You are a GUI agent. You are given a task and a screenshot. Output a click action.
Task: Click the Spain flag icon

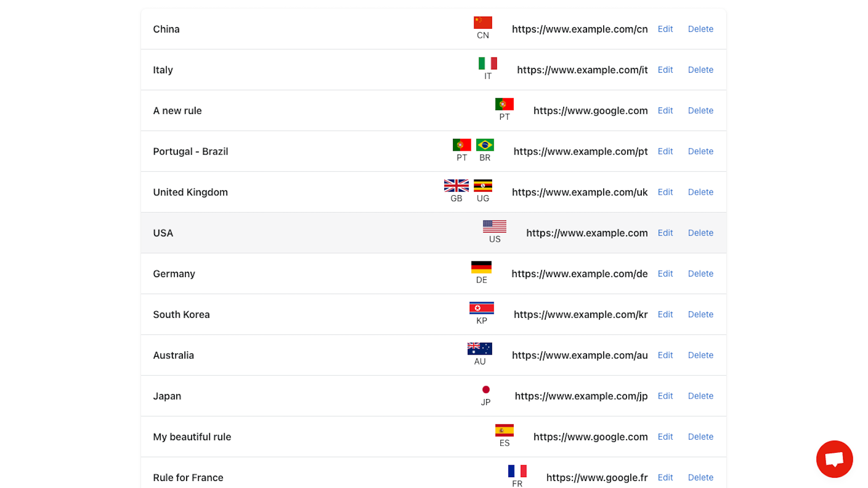(504, 431)
